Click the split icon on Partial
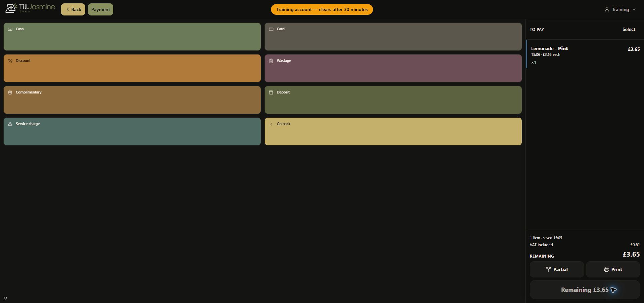The image size is (644, 303). click(549, 269)
